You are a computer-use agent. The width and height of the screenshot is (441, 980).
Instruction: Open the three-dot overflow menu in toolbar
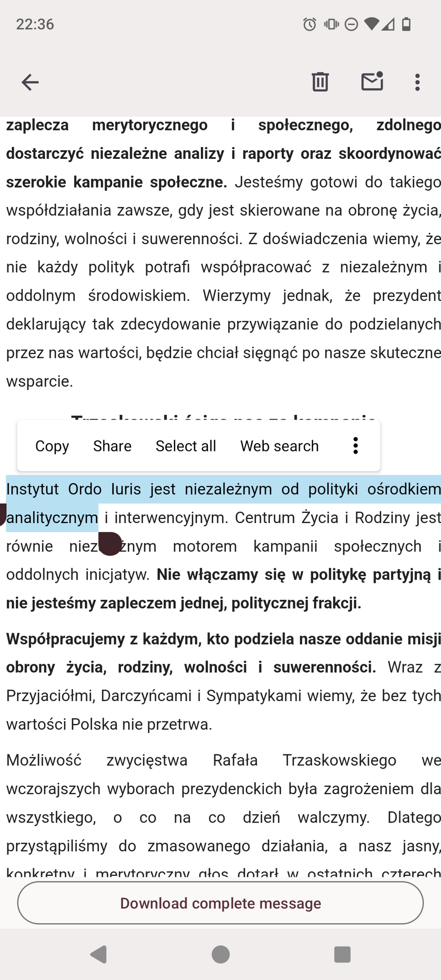click(417, 83)
